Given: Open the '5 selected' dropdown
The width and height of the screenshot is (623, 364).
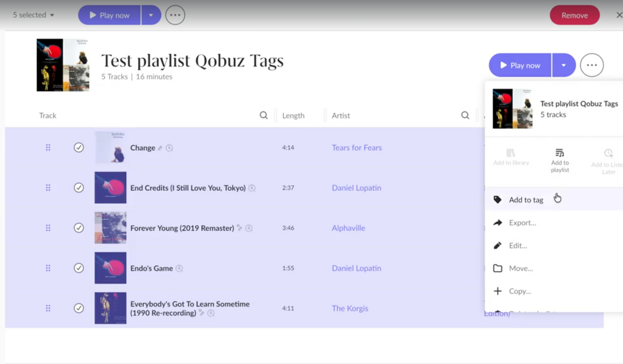Looking at the screenshot, I should [x=33, y=15].
